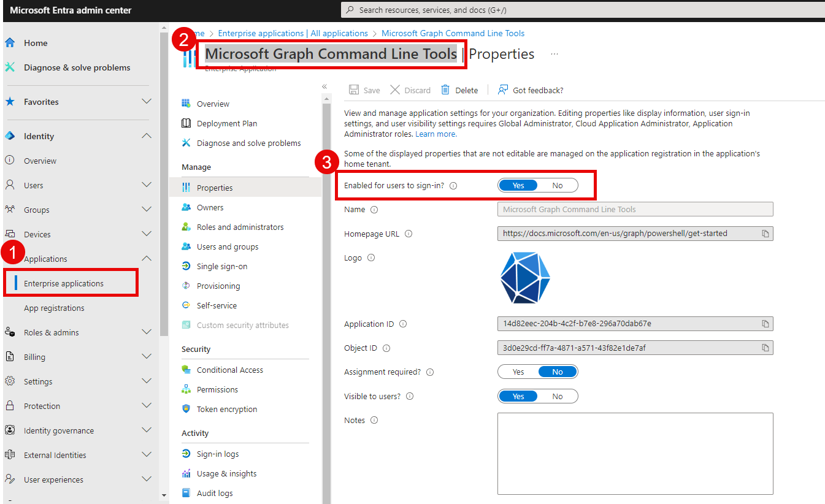
Task: Expand the Billing chevron
Action: [x=146, y=356]
